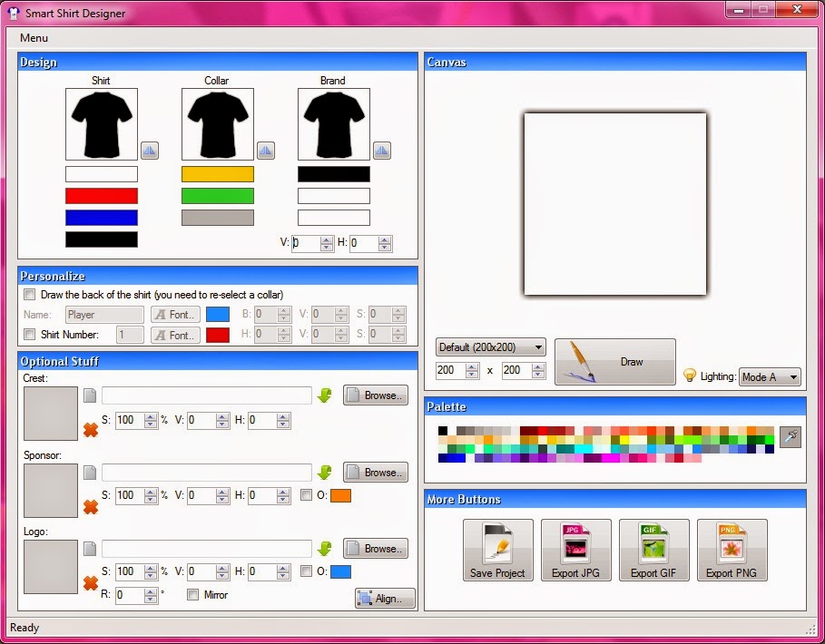The width and height of the screenshot is (825, 644).
Task: Select the yellow Collar color swatch
Action: (x=218, y=174)
